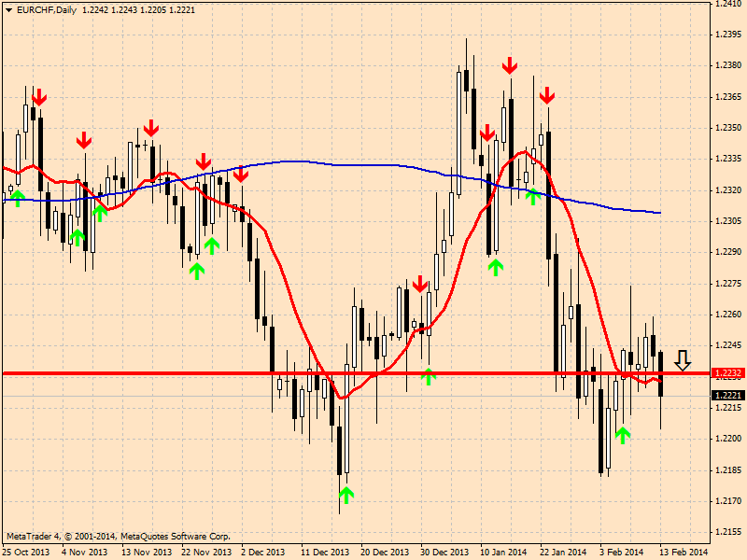Click green arrow on the horizontal line near 30 Dec
The width and height of the screenshot is (747, 560).
pyautogui.click(x=429, y=376)
